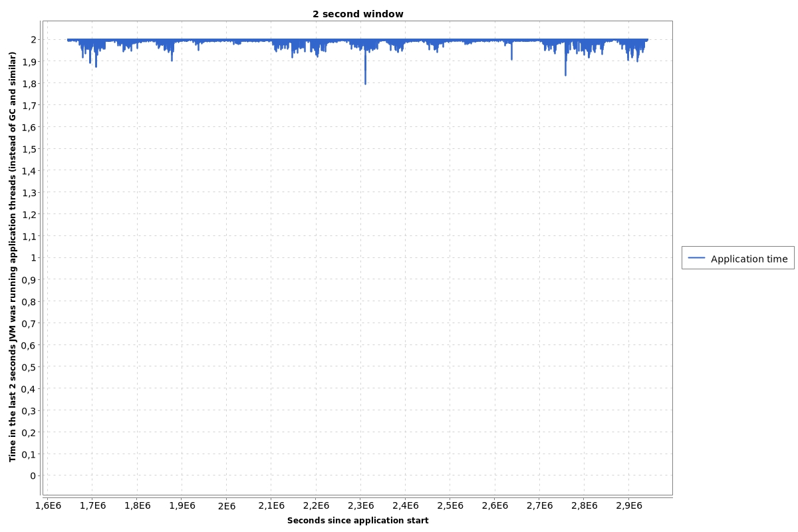Click the y-axis tick label '0'
Image resolution: width=798 pixels, height=532 pixels.
point(33,476)
